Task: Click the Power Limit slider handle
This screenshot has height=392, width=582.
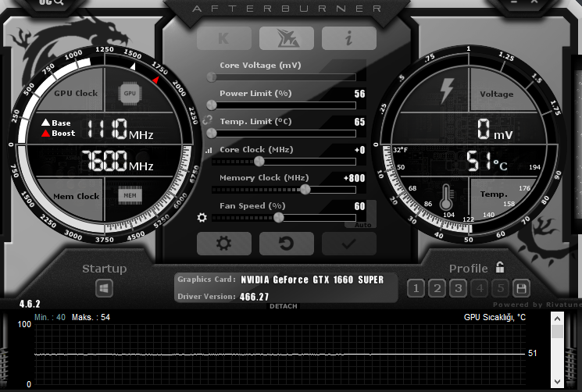Action: pyautogui.click(x=212, y=105)
